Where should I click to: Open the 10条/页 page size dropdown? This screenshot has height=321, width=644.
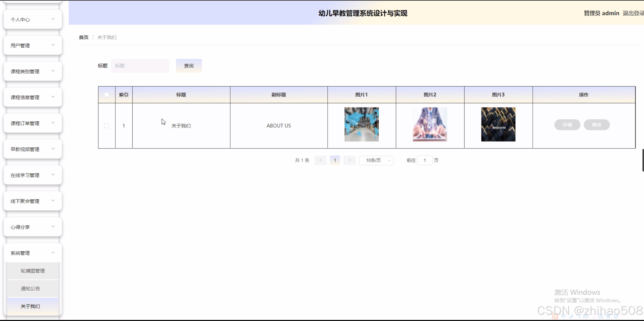376,160
